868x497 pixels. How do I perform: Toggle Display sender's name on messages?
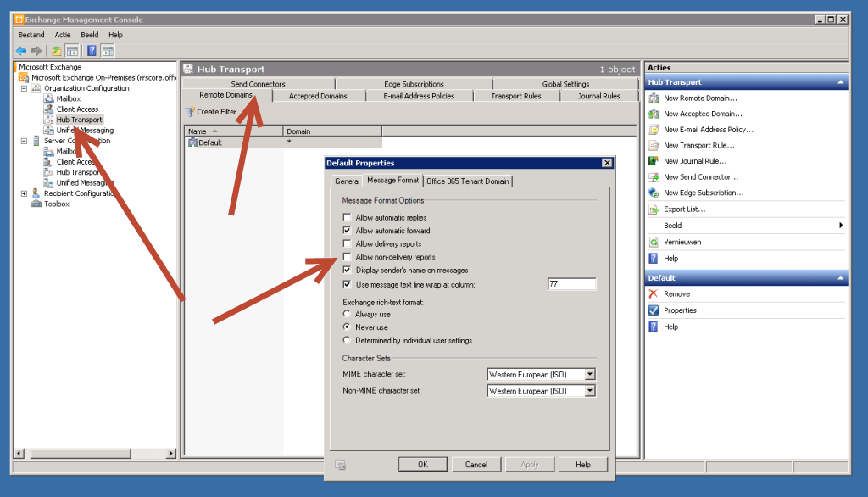coord(347,271)
